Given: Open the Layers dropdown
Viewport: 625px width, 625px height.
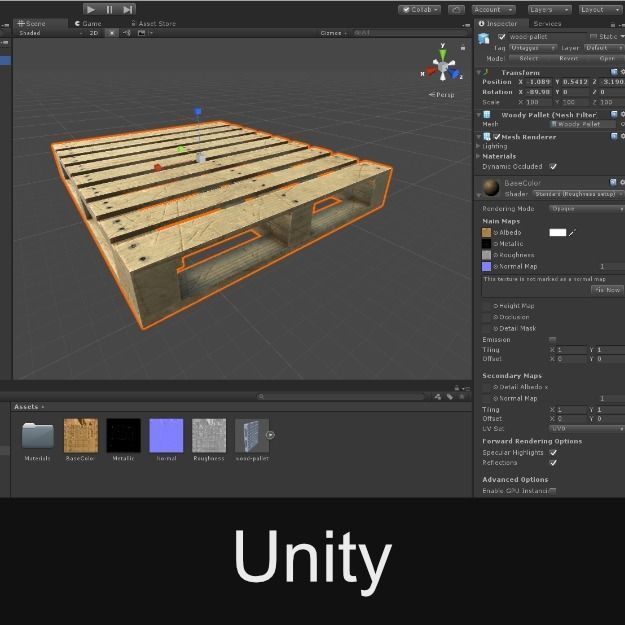Looking at the screenshot, I should pos(549,10).
